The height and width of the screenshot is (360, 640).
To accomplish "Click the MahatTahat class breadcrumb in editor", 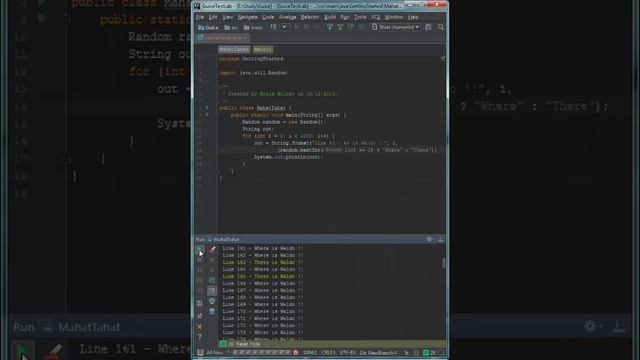I will coord(234,49).
